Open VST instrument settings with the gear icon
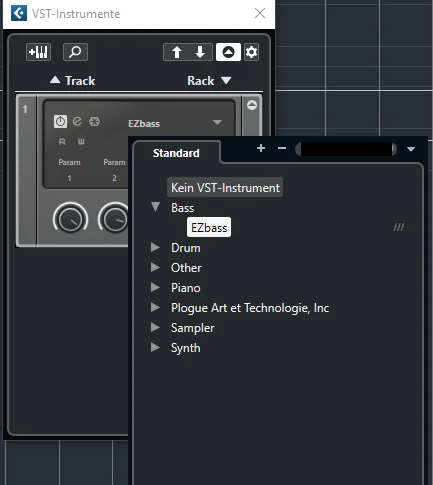This screenshot has width=433, height=485. (251, 52)
